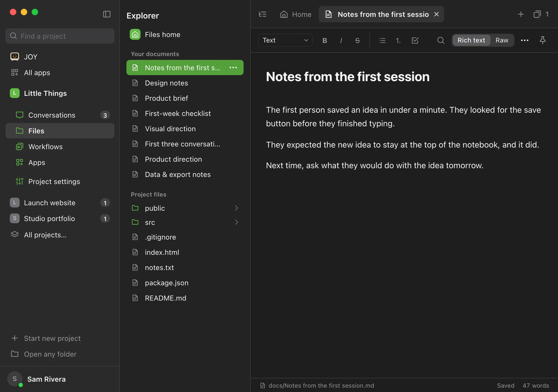
Task: Pin the document with the pin icon
Action: 542,41
